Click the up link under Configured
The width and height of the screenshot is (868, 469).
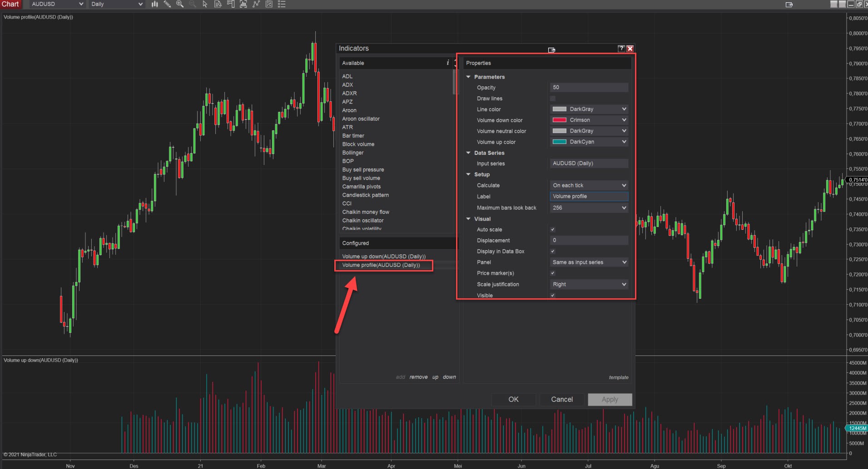pyautogui.click(x=435, y=377)
